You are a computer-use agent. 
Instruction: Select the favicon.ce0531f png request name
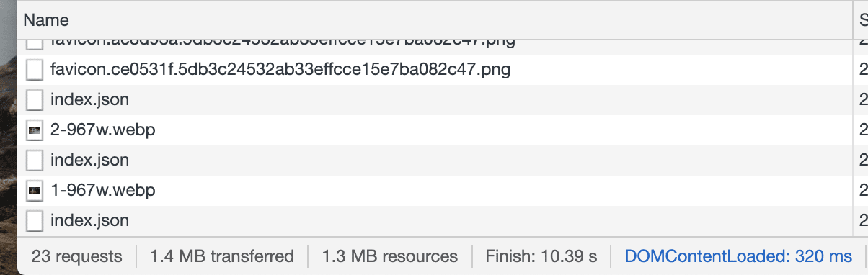coord(280,70)
